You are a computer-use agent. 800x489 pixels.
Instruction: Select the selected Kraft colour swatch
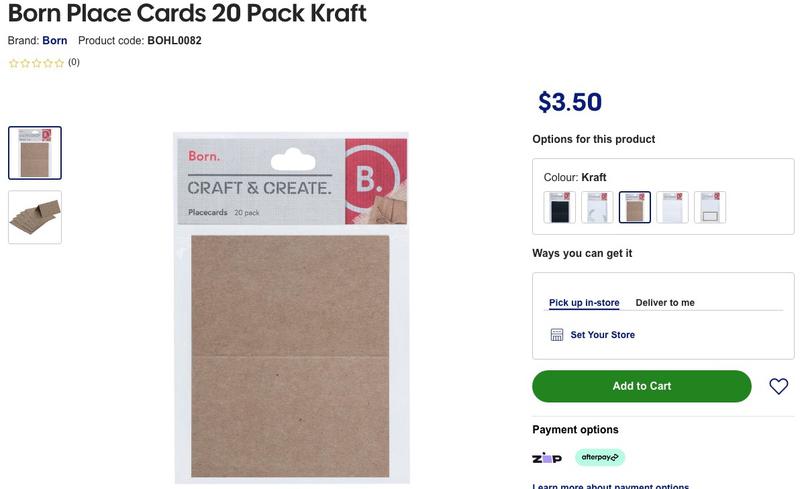point(634,207)
